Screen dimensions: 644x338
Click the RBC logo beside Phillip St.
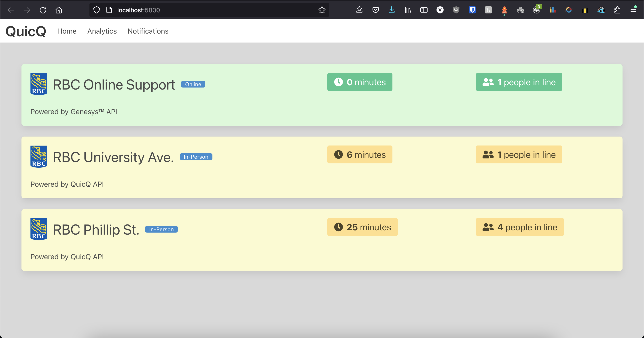click(x=39, y=229)
